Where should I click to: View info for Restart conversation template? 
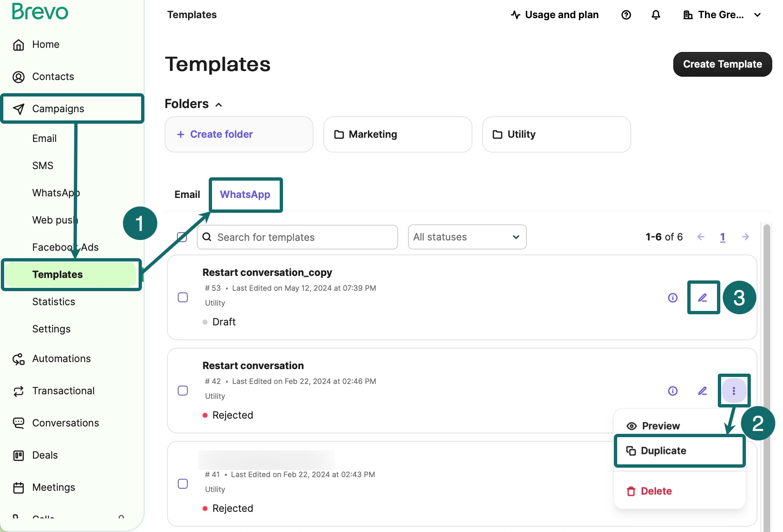point(672,391)
